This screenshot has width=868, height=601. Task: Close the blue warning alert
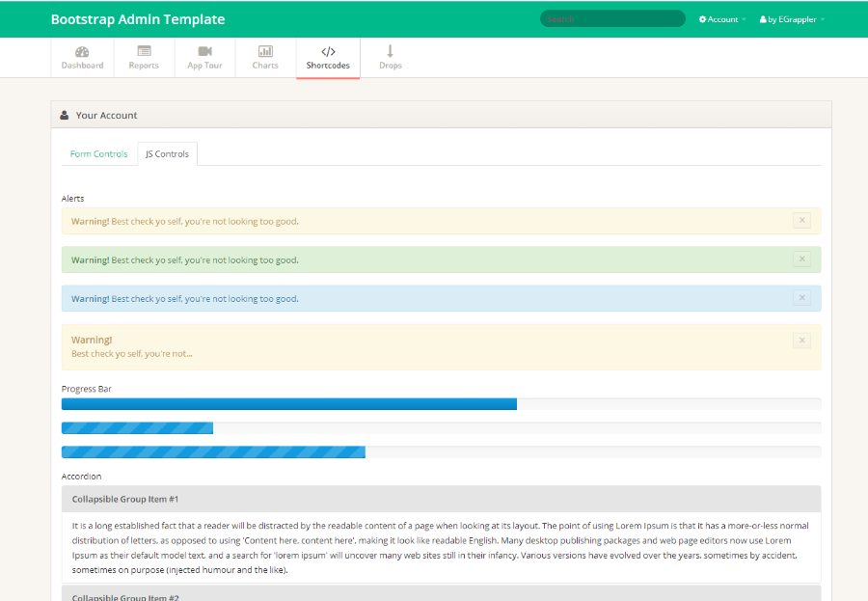801,298
